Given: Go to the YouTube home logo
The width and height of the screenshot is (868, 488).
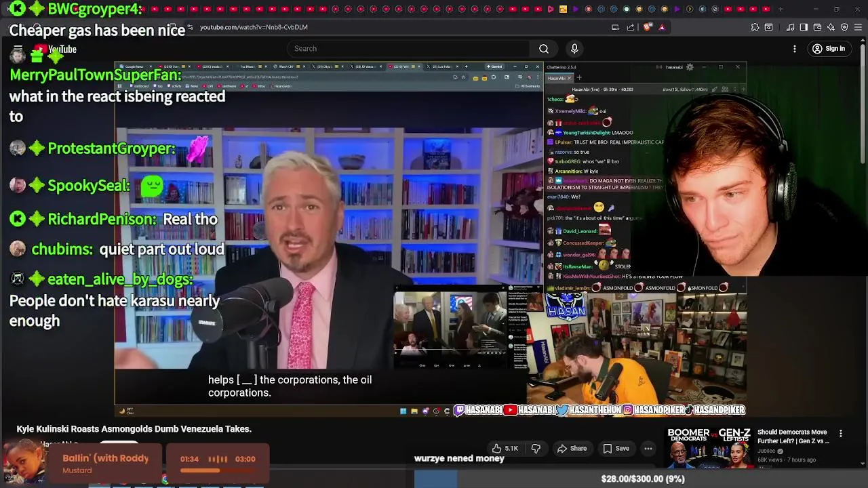Looking at the screenshot, I should (55, 49).
